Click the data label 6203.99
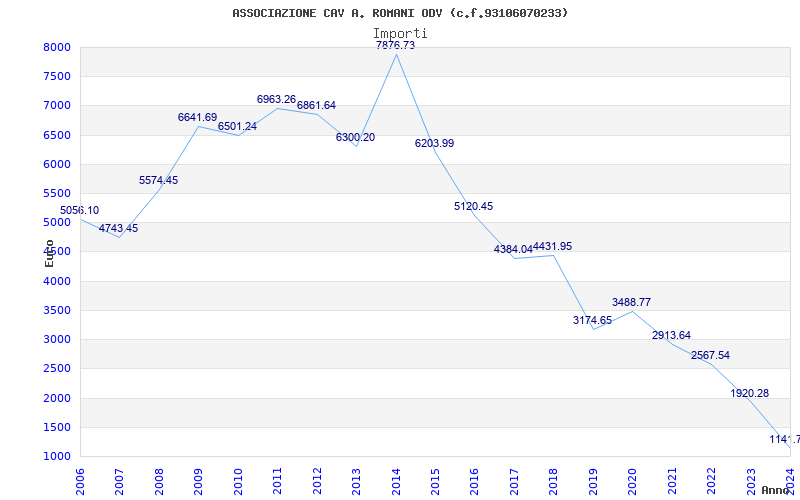Viewport: 800px width, 500px height. tap(434, 143)
